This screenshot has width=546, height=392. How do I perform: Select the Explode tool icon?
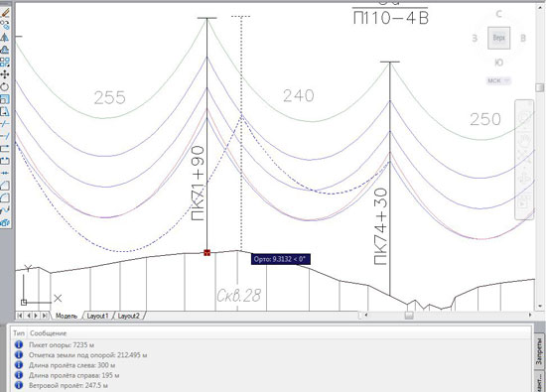click(5, 223)
